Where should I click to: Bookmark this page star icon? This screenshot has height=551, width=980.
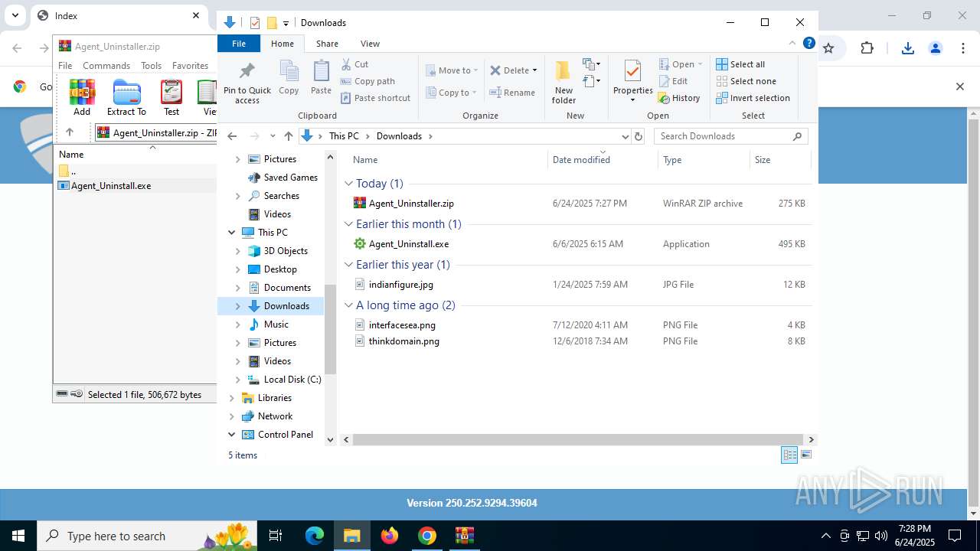[828, 48]
